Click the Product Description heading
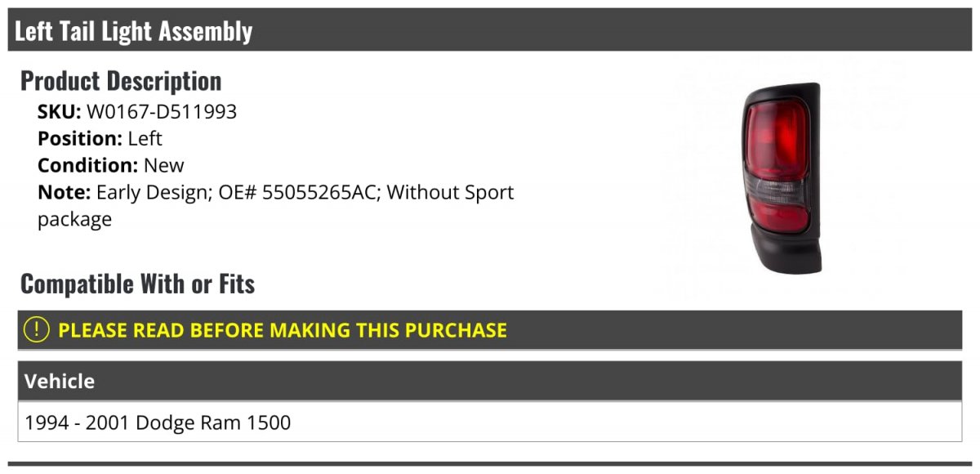Screen dimensions: 980x474 [121, 81]
